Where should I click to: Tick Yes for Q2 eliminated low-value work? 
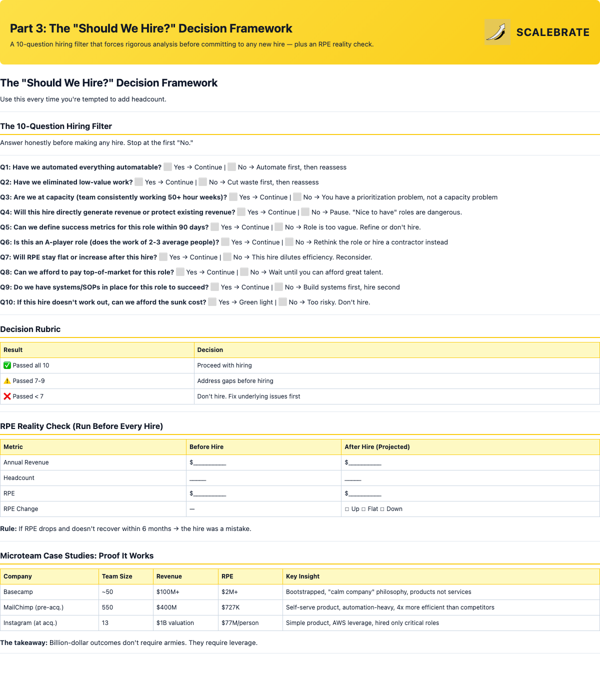139,182
